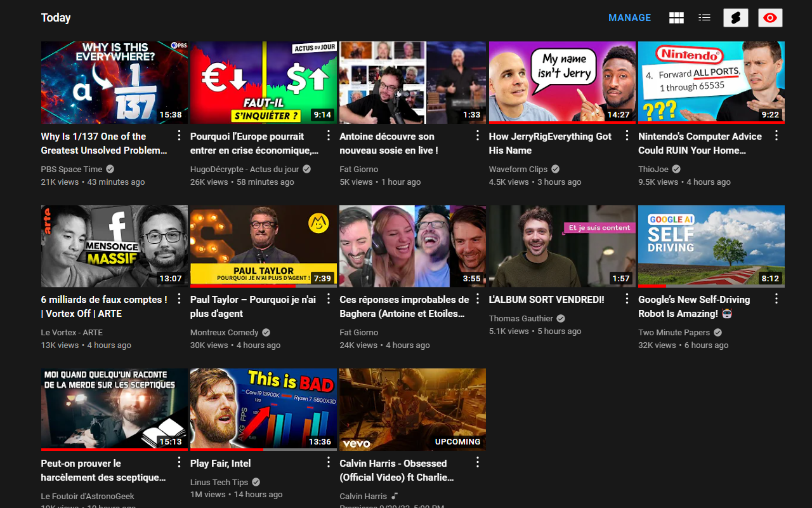The height and width of the screenshot is (508, 812).
Task: Open options menu for 'Calvin Harris - Obsessed'
Action: tap(478, 462)
